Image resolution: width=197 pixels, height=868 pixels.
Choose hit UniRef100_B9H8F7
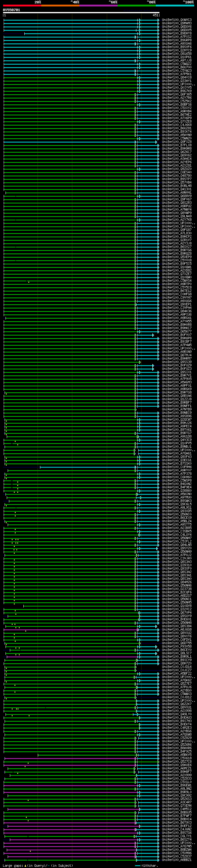pos(177,772)
